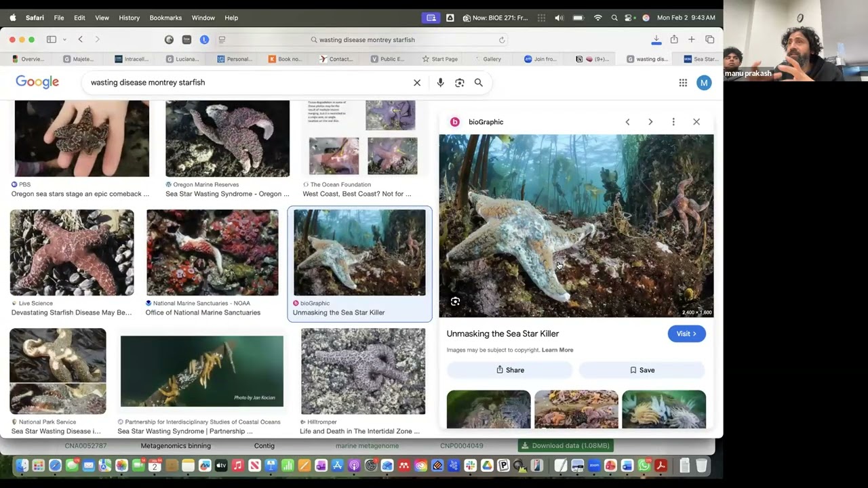Open Partnership for Interdisciplinary Studies thumbnail
Screen dimensions: 868x488
202,371
